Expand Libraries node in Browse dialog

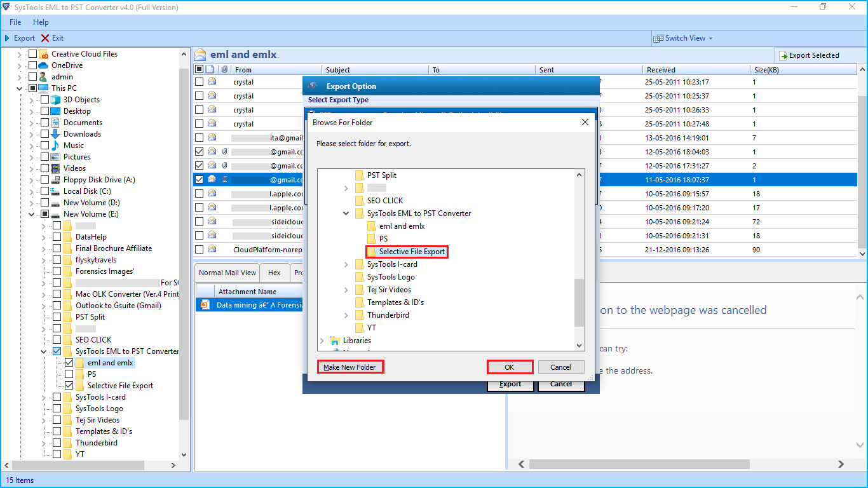pos(322,341)
